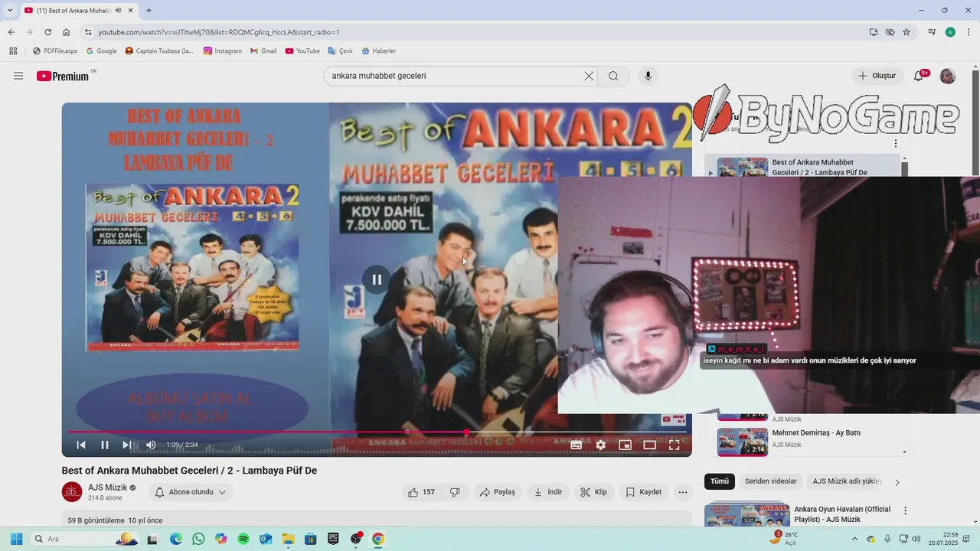Open media controls icon in Chrome toolbar
The width and height of the screenshot is (980, 551).
point(932,32)
